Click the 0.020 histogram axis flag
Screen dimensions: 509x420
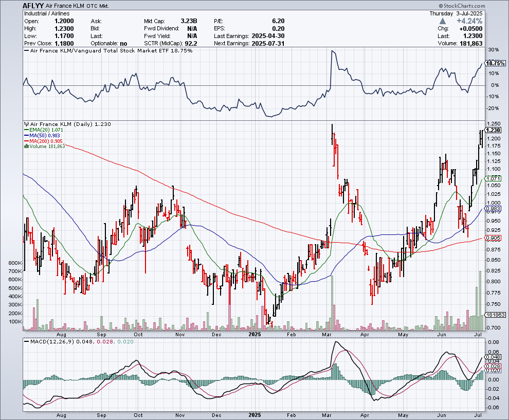[x=494, y=370]
